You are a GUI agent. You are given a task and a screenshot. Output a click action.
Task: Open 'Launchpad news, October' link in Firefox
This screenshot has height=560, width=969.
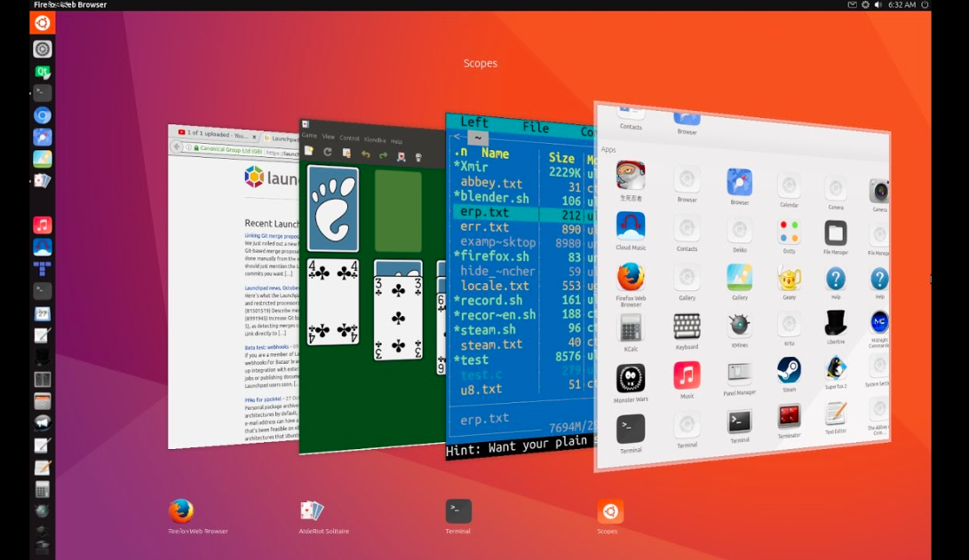[271, 288]
